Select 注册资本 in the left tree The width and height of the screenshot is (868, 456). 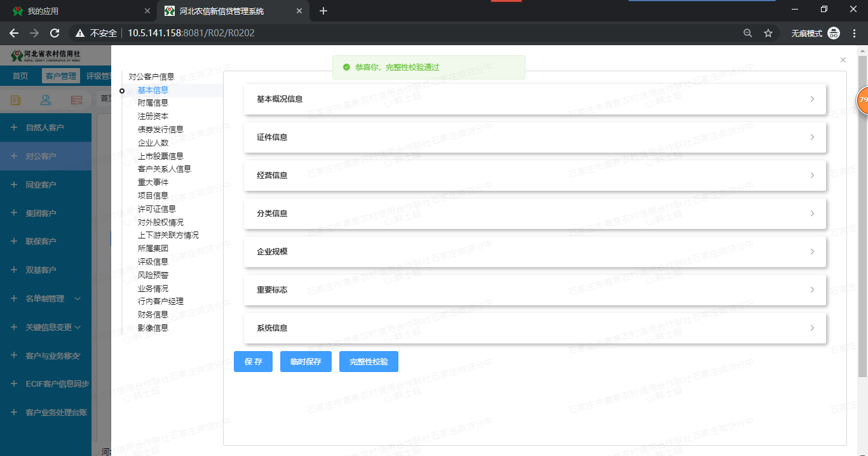(153, 116)
